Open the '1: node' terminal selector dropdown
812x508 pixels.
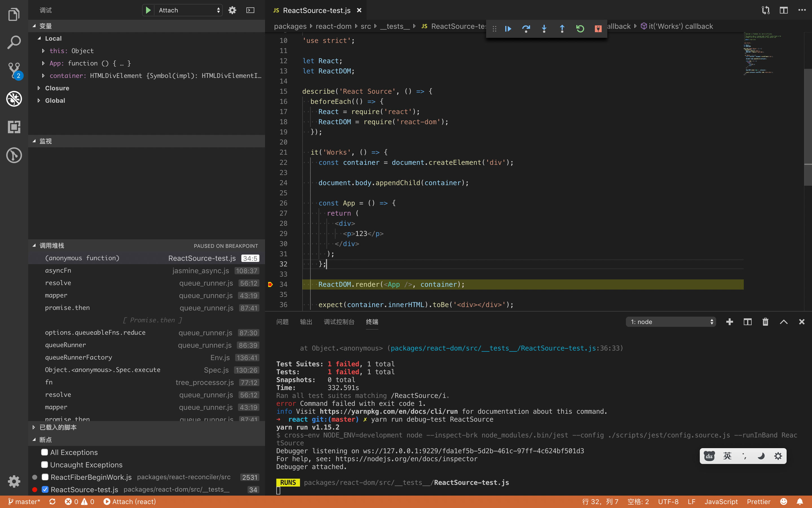point(671,322)
